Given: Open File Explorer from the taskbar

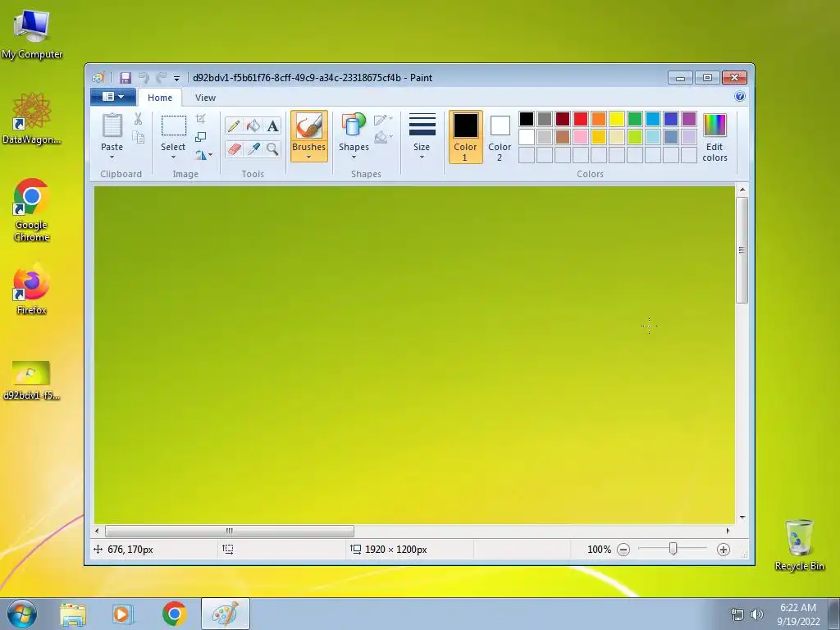Looking at the screenshot, I should pos(73,614).
